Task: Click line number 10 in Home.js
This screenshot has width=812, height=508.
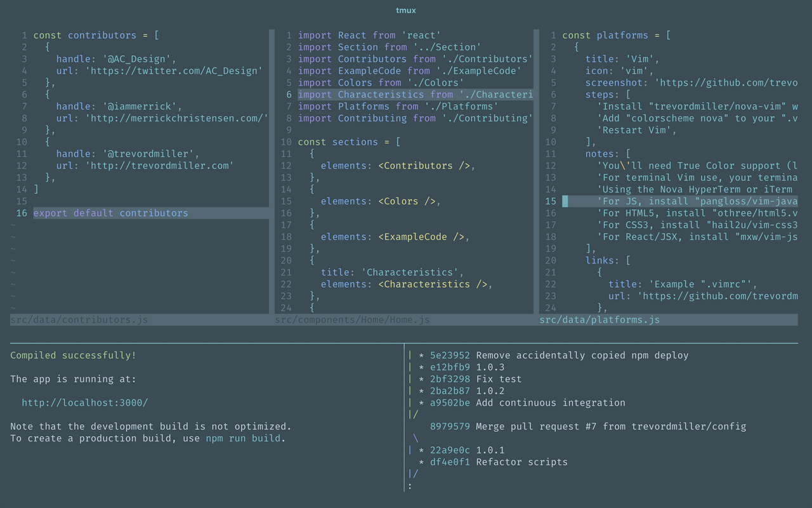Action: 285,142
